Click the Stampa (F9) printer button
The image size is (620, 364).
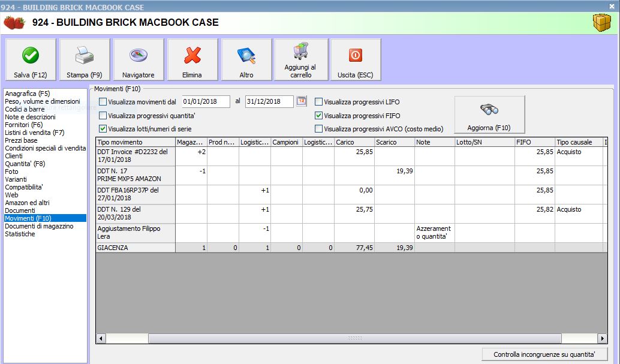84,60
